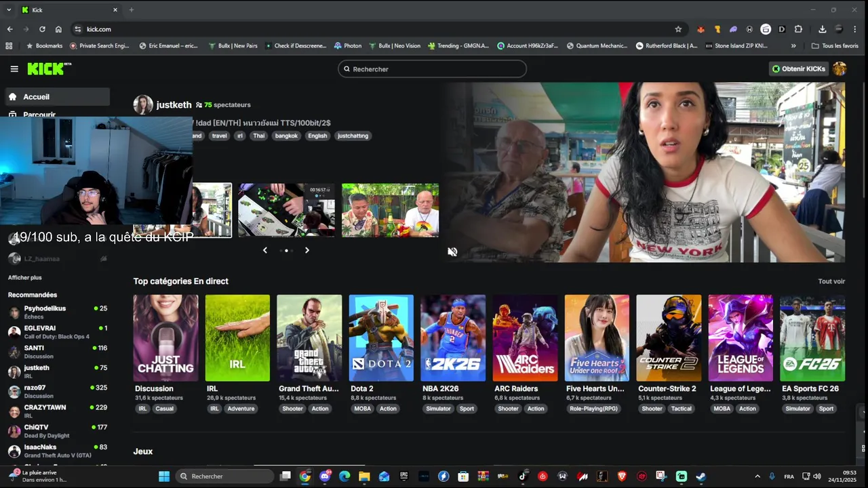Open the Just Chatting category card

click(x=165, y=338)
